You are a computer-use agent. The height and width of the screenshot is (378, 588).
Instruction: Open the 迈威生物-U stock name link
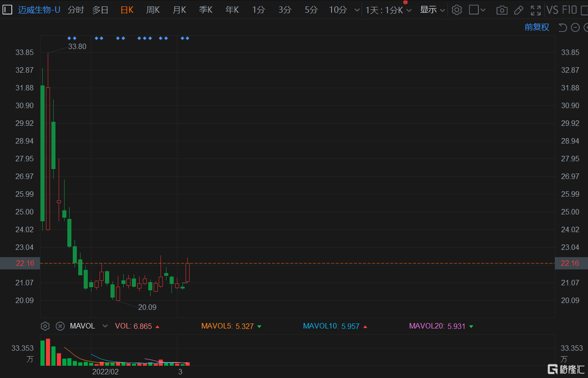pos(39,10)
